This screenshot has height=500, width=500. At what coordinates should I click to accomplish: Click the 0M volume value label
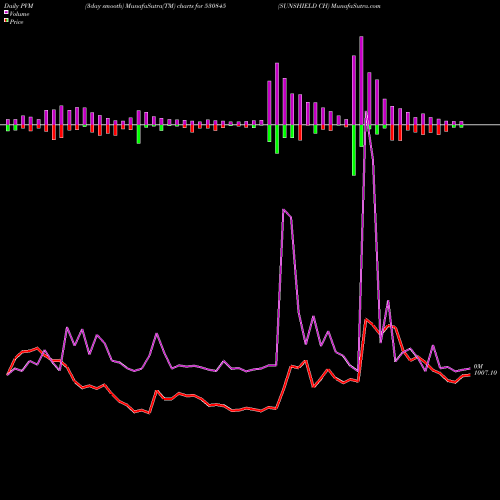click(x=478, y=366)
